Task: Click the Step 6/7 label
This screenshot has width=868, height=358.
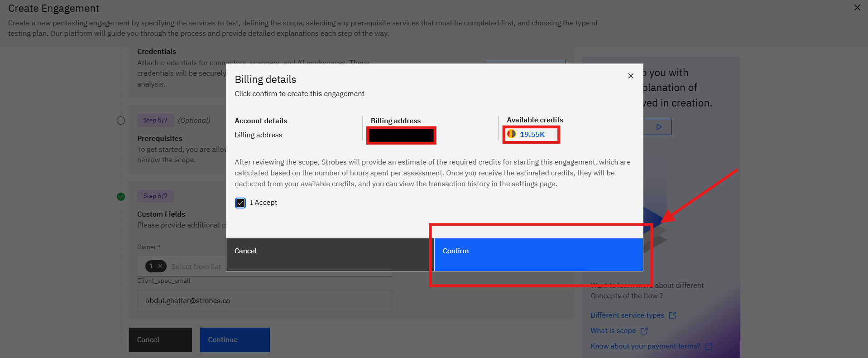Action: tap(155, 196)
